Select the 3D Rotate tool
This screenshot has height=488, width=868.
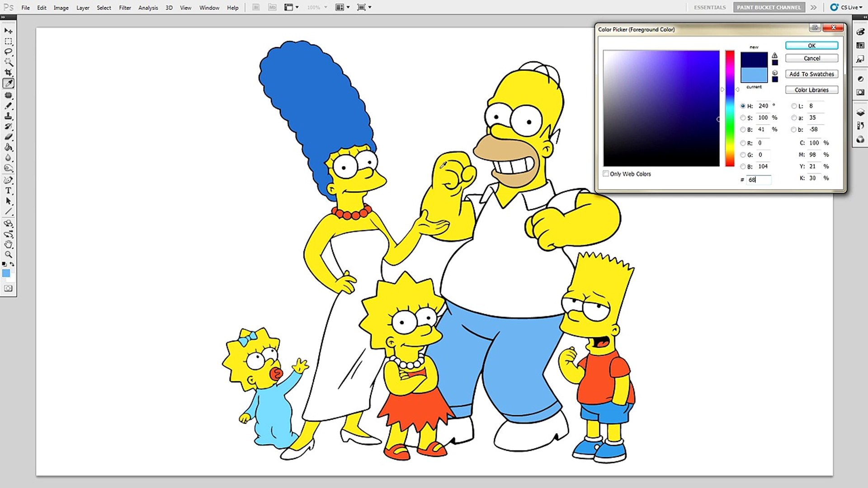click(8, 223)
